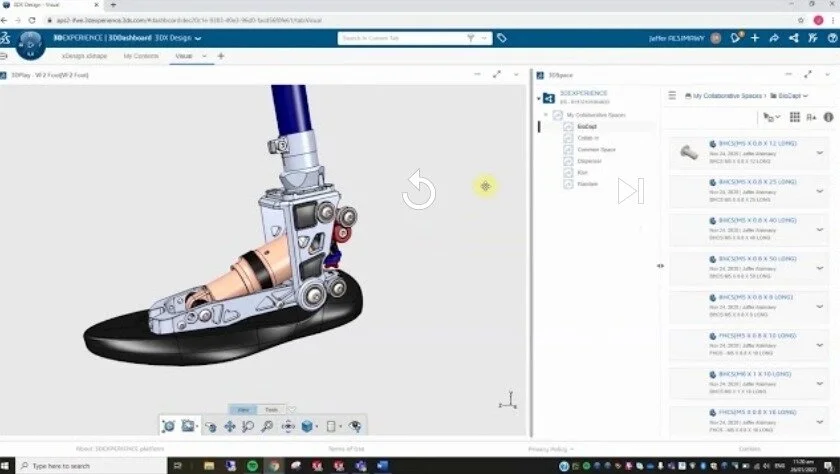Switch to the xDesign xShape tab
This screenshot has height=474, width=840.
(84, 56)
